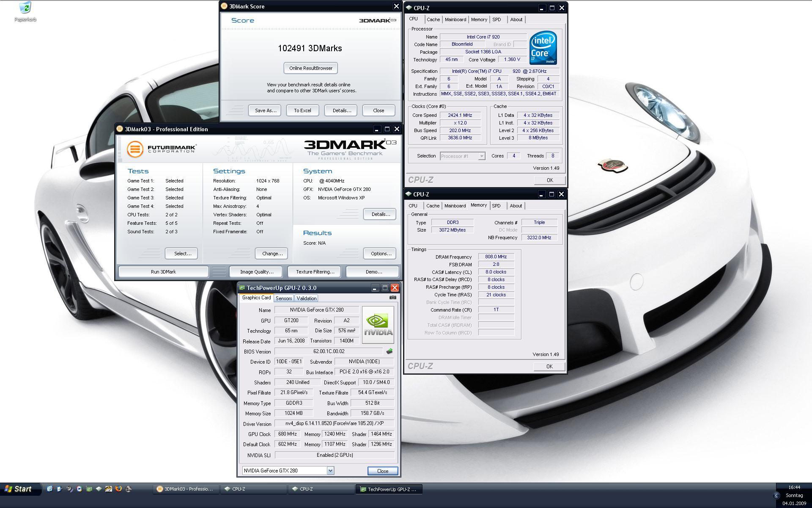The height and width of the screenshot is (508, 812).
Task: Click the GPU-Z screenshot camera icon
Action: tap(392, 298)
